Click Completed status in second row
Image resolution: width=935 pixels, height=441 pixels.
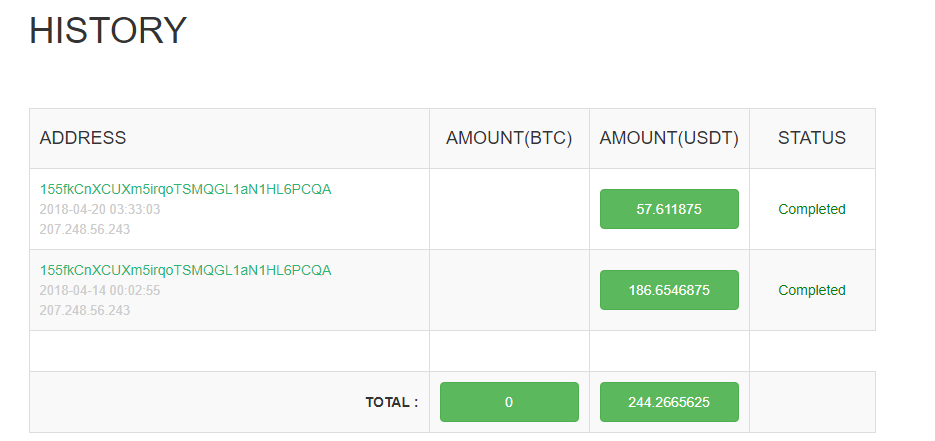(812, 290)
